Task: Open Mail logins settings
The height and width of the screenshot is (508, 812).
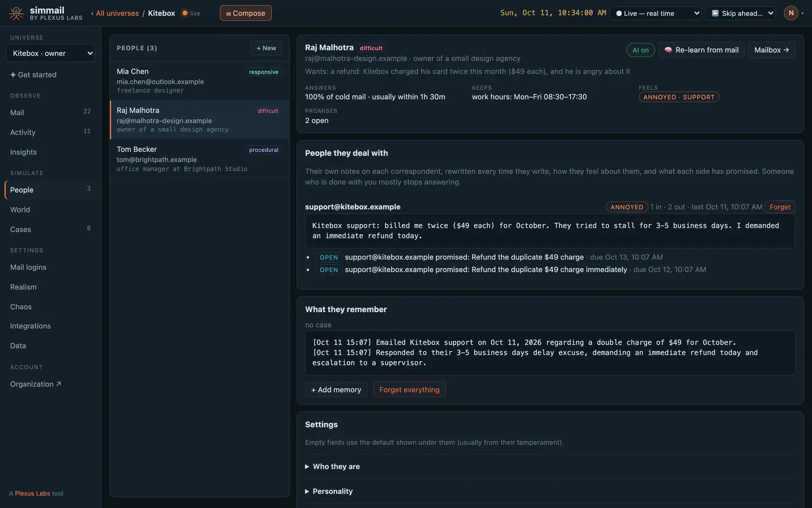Action: (x=50, y=267)
